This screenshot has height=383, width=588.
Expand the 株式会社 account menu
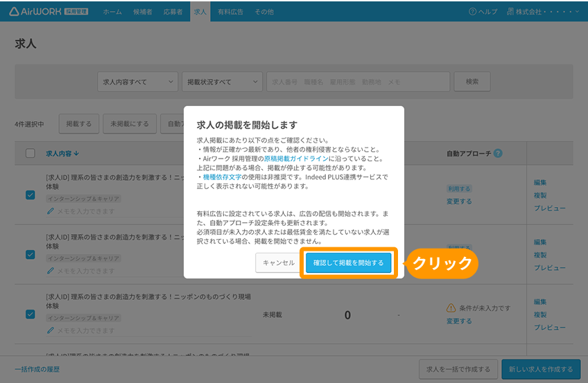point(543,12)
